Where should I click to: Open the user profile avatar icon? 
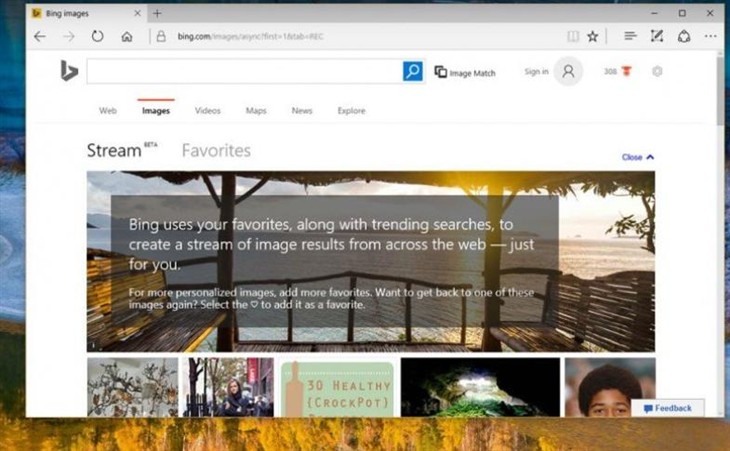pyautogui.click(x=568, y=72)
